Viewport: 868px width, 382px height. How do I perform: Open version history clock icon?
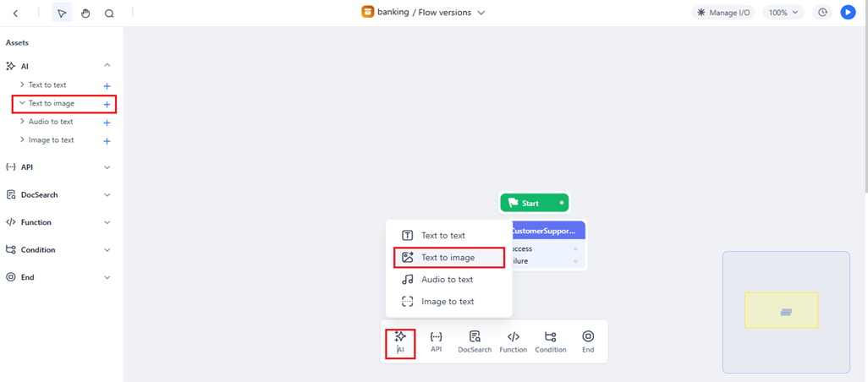[822, 13]
